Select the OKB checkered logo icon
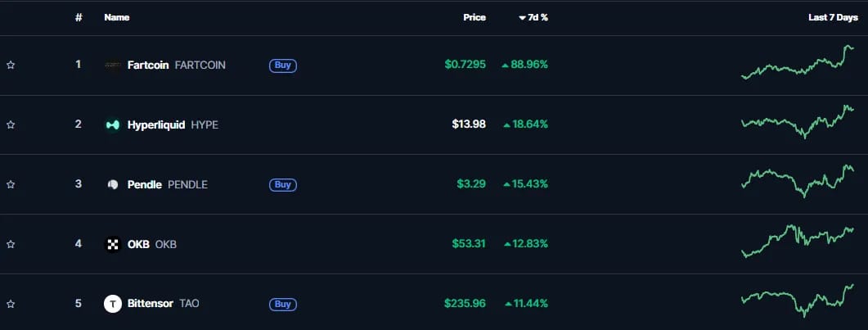This screenshot has height=330, width=868. 113,244
